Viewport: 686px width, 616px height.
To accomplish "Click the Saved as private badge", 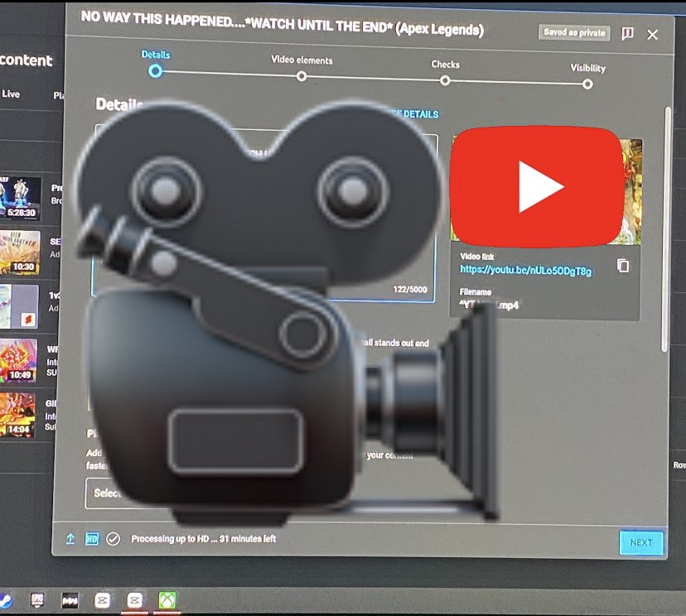I will pos(574,32).
